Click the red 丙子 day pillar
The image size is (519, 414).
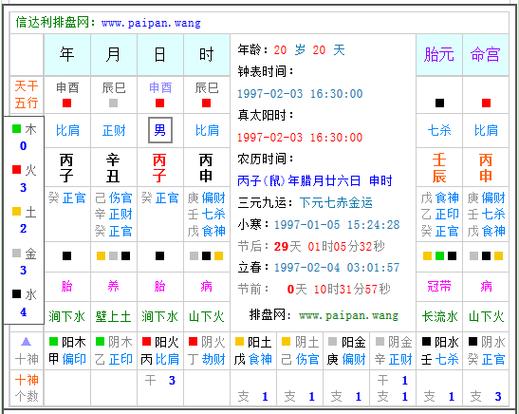[x=159, y=168]
